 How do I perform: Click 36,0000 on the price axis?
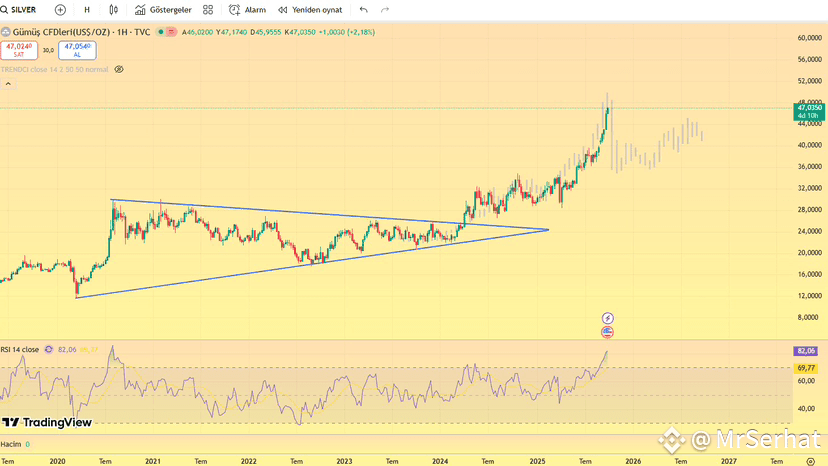click(x=810, y=167)
